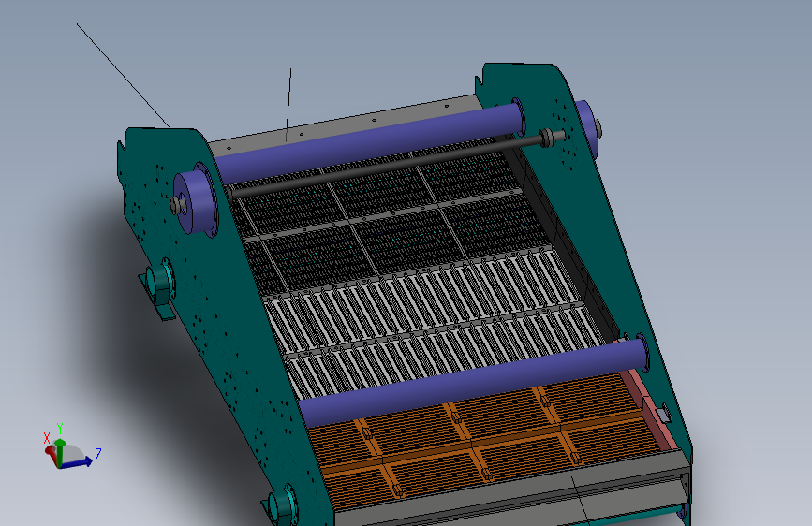The width and height of the screenshot is (812, 526).
Task: Select the purple flange on the left end of the upper roller
Action: click(x=196, y=200)
